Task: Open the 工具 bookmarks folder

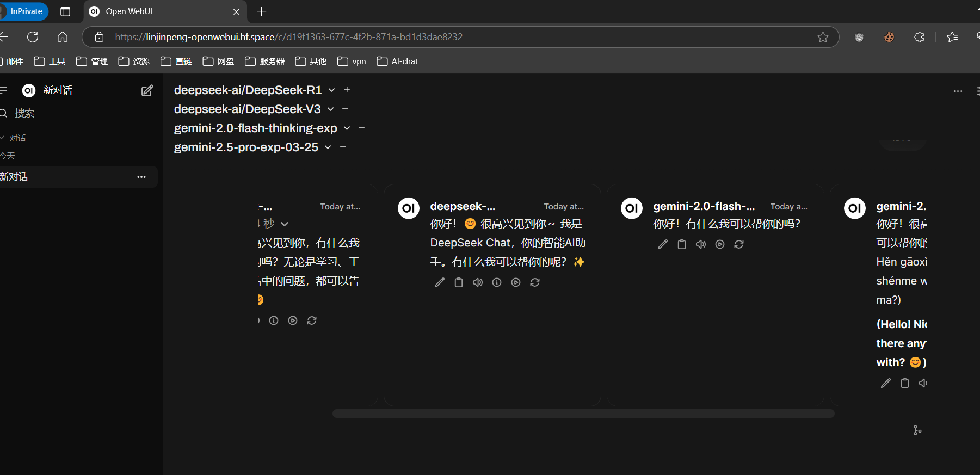Action: tap(50, 61)
